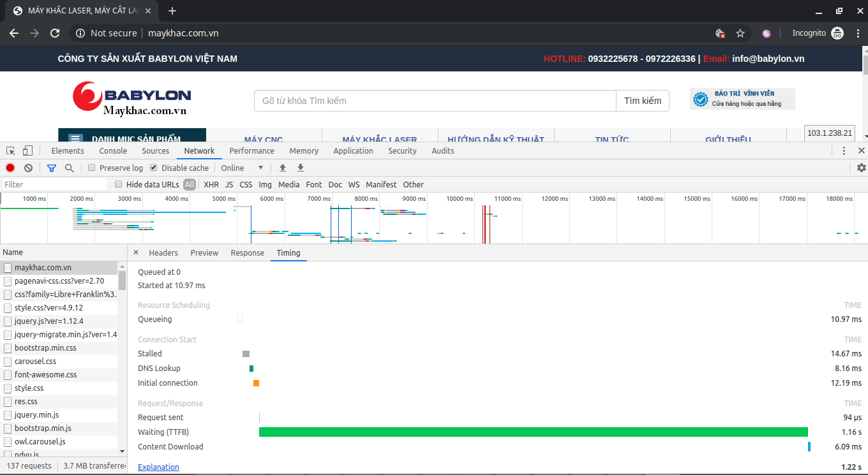Click the hamburger icon in Danh mục sản phẩm
The height and width of the screenshot is (475, 868).
coord(76,138)
